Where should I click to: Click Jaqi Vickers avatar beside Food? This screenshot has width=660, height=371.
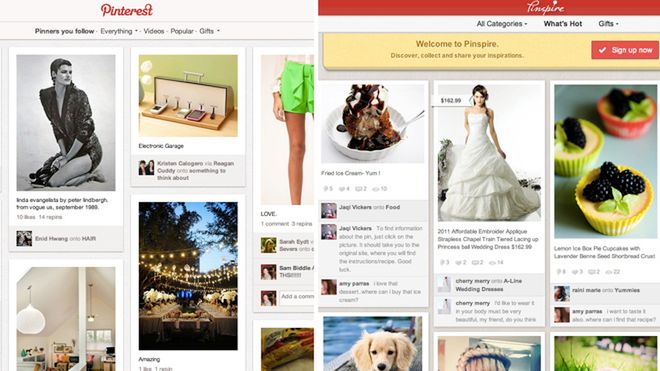pyautogui.click(x=329, y=210)
